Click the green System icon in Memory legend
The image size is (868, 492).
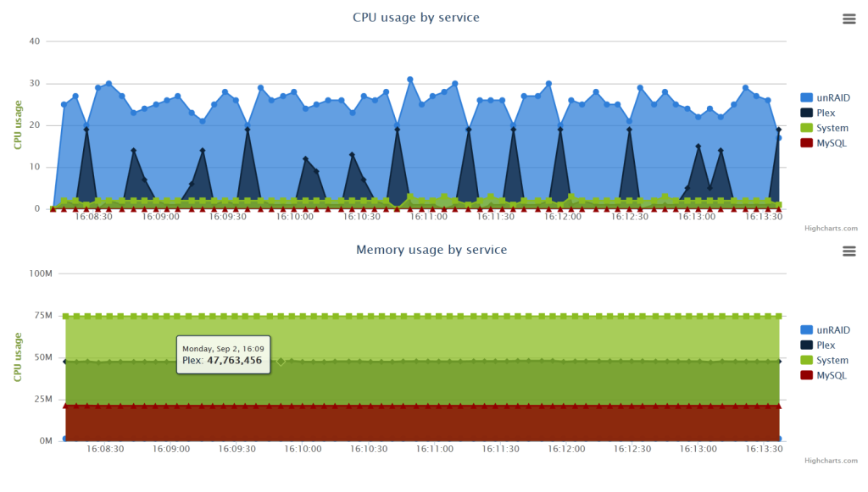tap(807, 361)
